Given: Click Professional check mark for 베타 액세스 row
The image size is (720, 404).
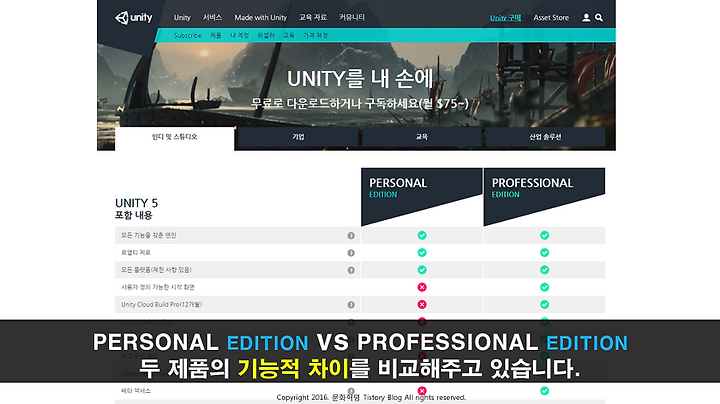Looking at the screenshot, I should click(545, 391).
